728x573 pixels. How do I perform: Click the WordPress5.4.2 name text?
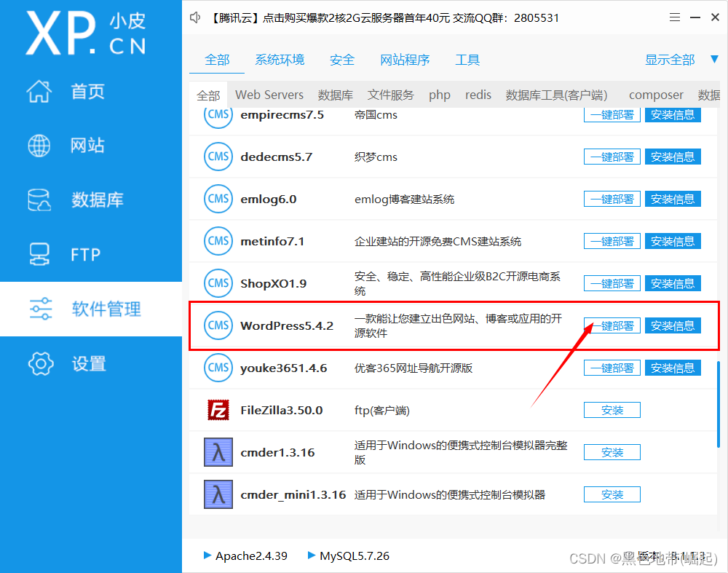[x=287, y=326]
